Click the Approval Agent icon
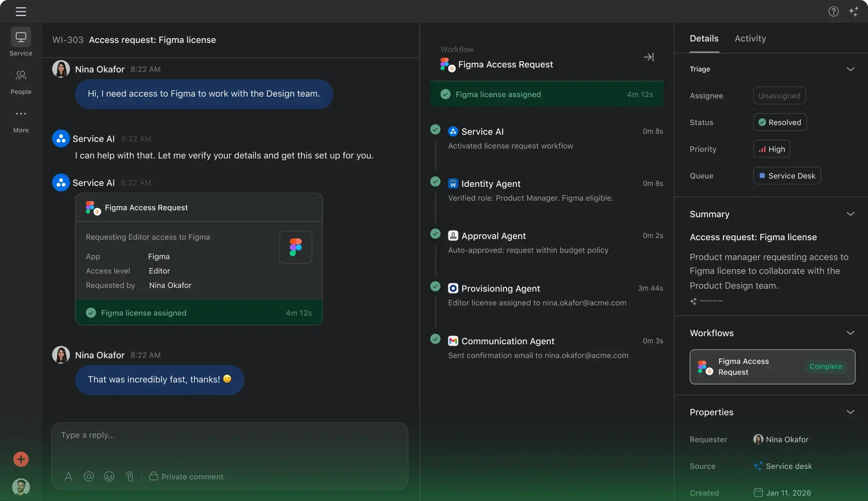This screenshot has width=868, height=501. (453, 236)
